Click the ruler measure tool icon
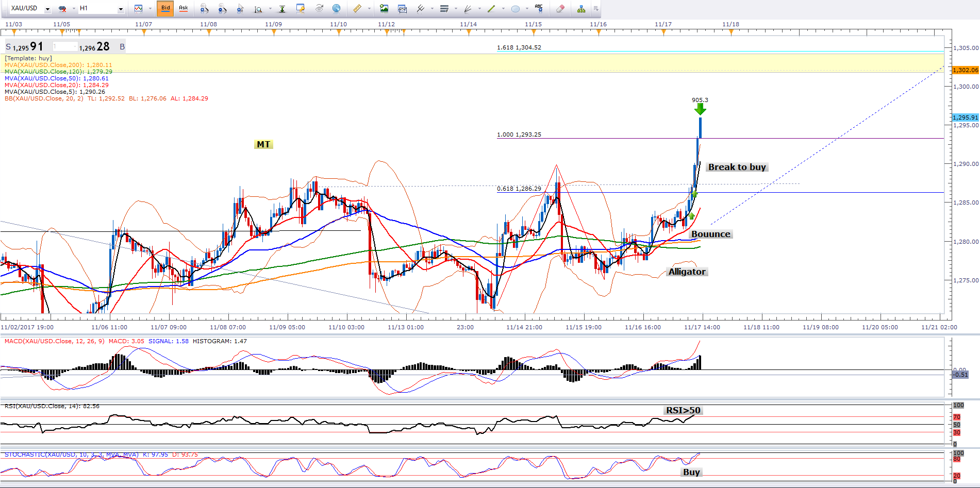 357,8
